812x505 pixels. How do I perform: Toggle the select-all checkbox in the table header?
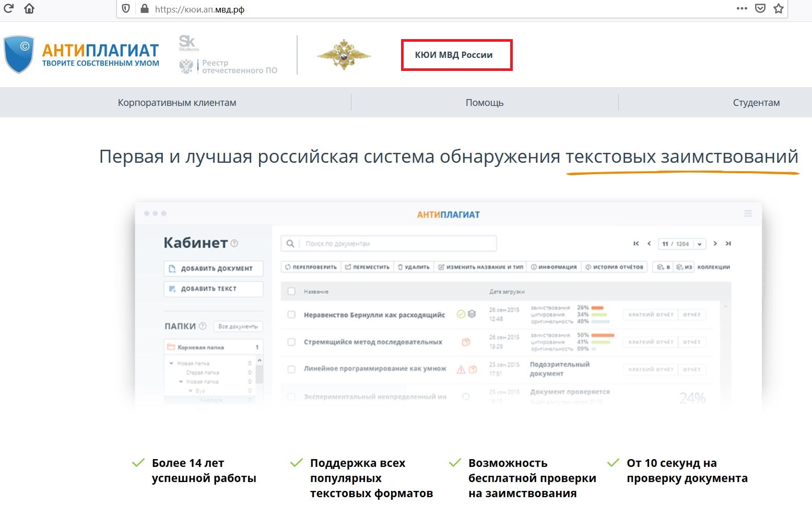[291, 292]
